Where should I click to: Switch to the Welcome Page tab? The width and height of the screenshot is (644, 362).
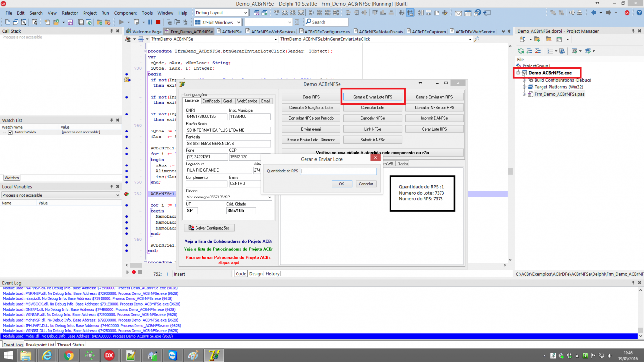144,32
